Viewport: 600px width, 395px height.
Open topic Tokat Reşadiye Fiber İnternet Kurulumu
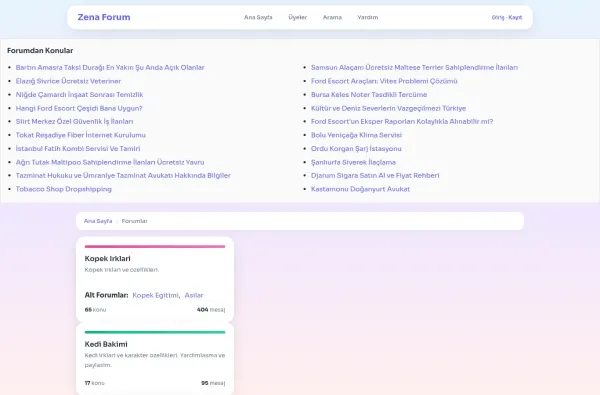(x=81, y=135)
